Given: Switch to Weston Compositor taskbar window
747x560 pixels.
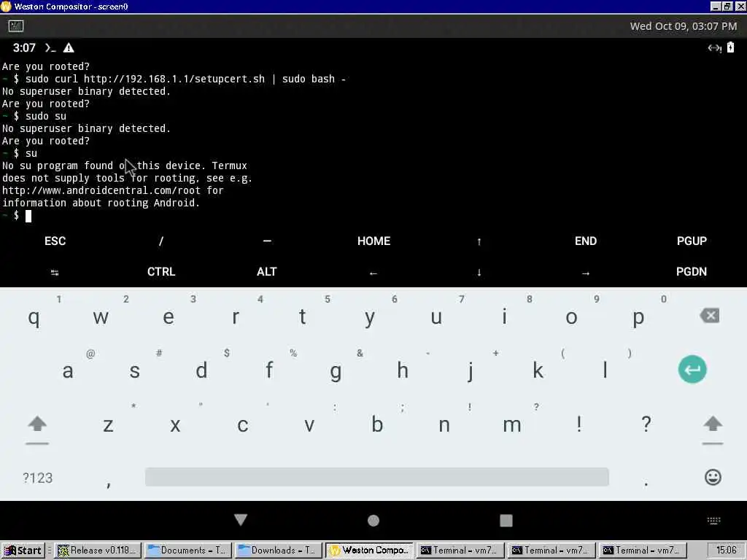Looking at the screenshot, I should (370, 551).
